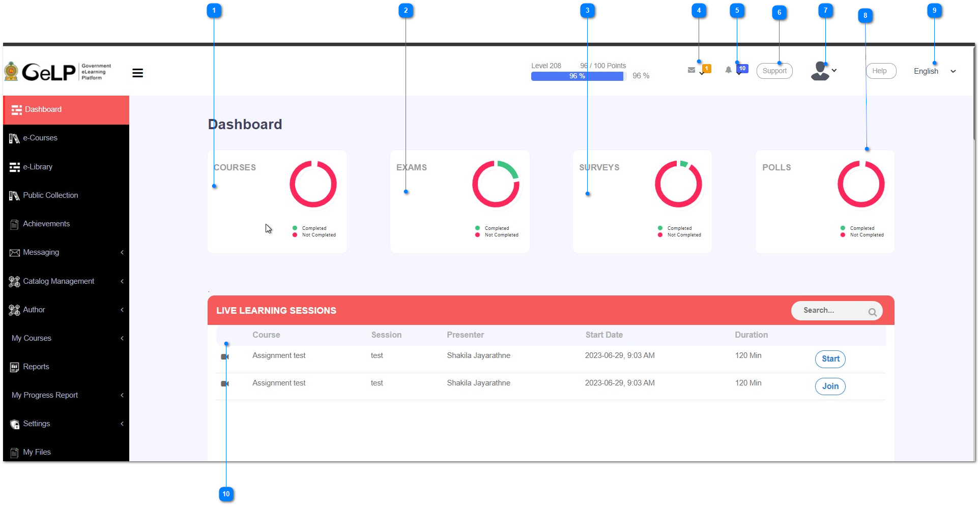Toggle Not Completed legend in Courses card

coord(314,235)
